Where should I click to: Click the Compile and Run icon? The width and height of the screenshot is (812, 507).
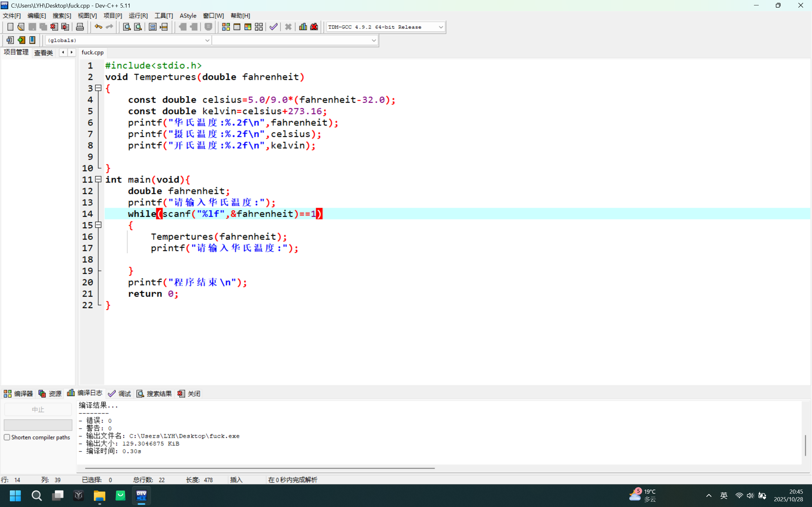248,27
